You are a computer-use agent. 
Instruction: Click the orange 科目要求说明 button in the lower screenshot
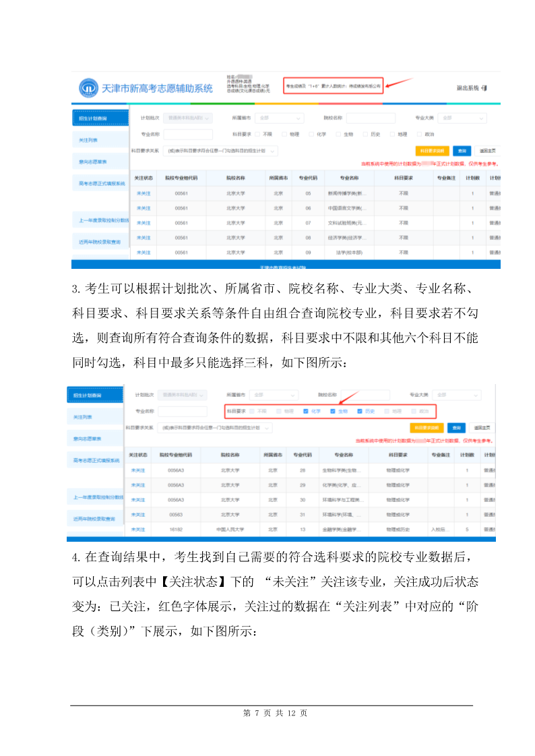point(427,428)
